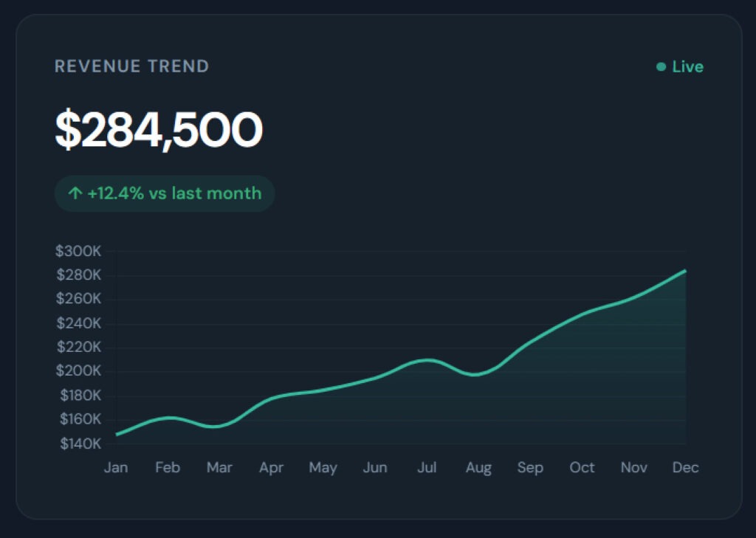The height and width of the screenshot is (538, 756).
Task: Click the $284,500 revenue total
Action: (x=159, y=130)
